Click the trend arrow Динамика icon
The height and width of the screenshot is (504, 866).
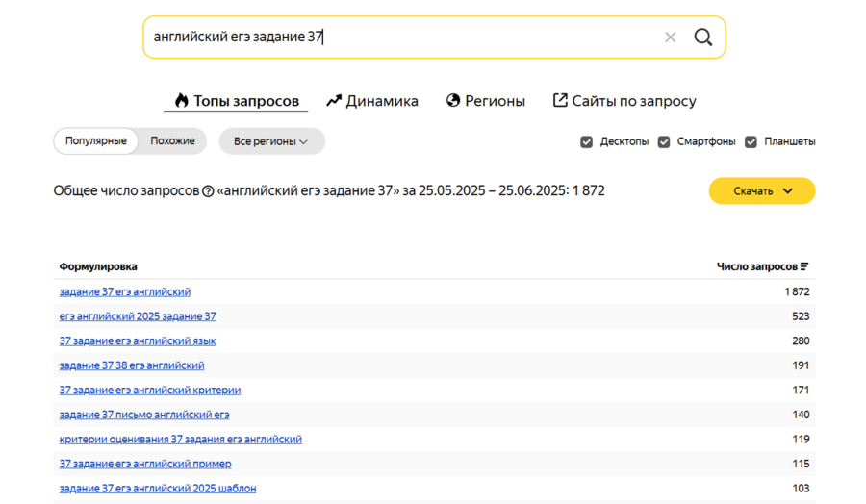(x=334, y=100)
